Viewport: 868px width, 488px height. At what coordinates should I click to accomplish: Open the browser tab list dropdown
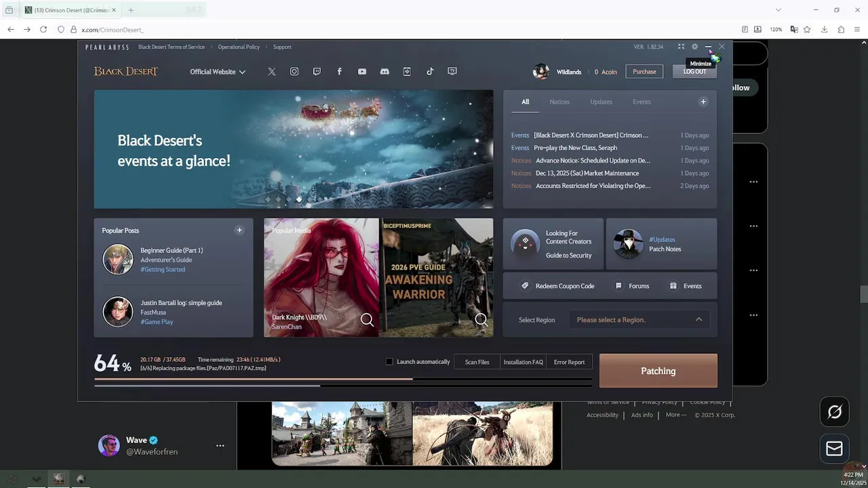778,9
